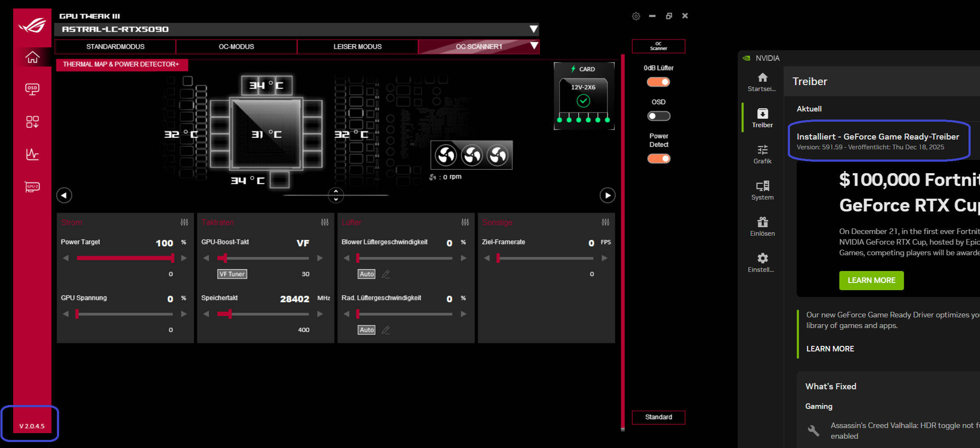Click the GPU Tweak vertical scrollbar
The width and height of the screenshot is (980, 448).
[x=623, y=243]
